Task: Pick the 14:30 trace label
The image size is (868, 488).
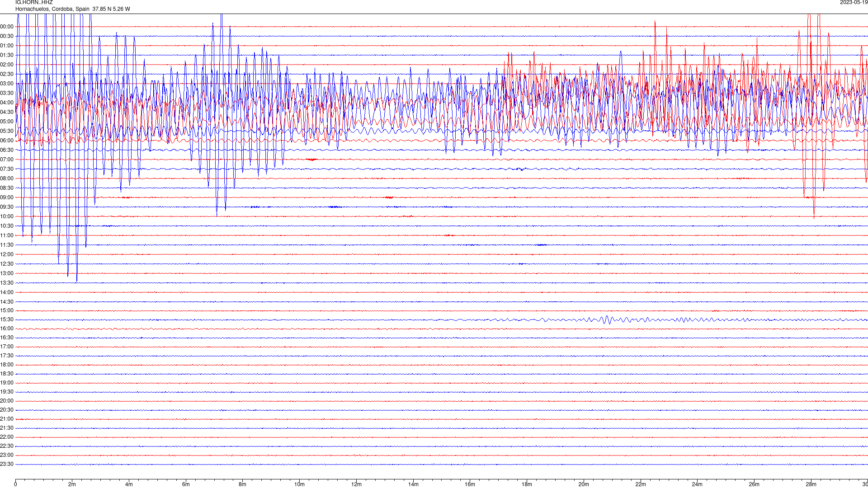Action: pyautogui.click(x=7, y=302)
